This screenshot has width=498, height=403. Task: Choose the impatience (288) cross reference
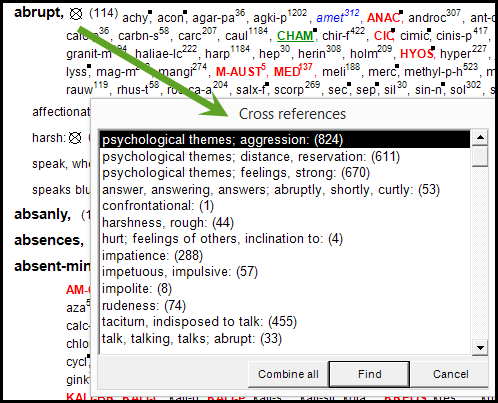click(285, 255)
